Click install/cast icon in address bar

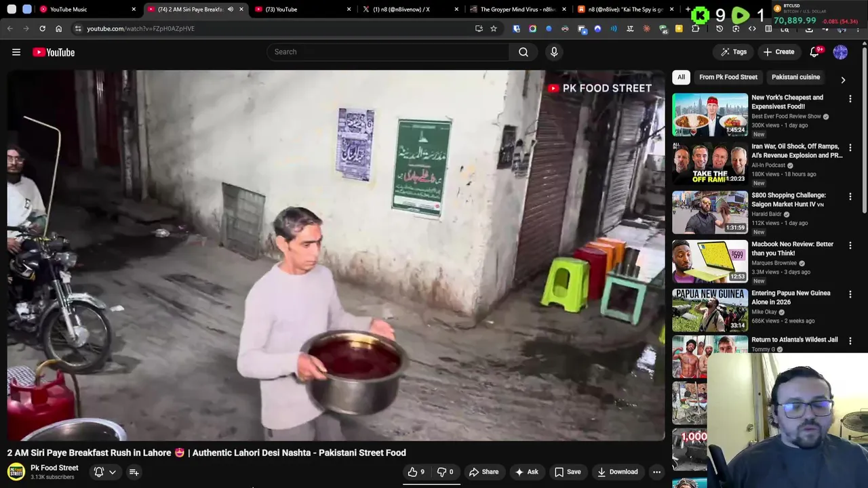click(x=479, y=28)
